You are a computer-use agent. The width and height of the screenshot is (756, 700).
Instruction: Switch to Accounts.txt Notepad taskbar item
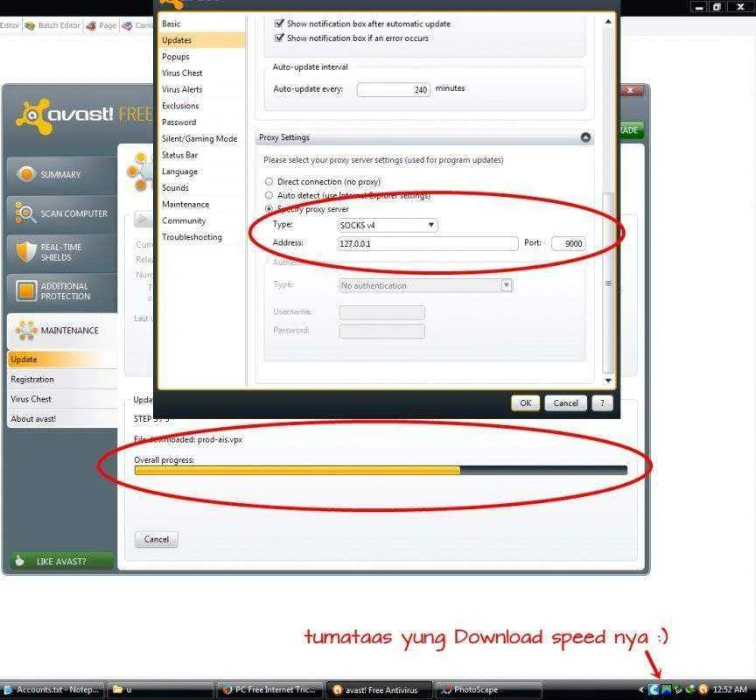tap(53, 689)
